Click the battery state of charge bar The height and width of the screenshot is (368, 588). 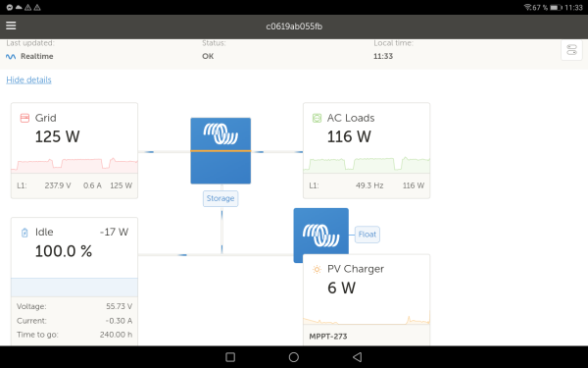point(74,288)
